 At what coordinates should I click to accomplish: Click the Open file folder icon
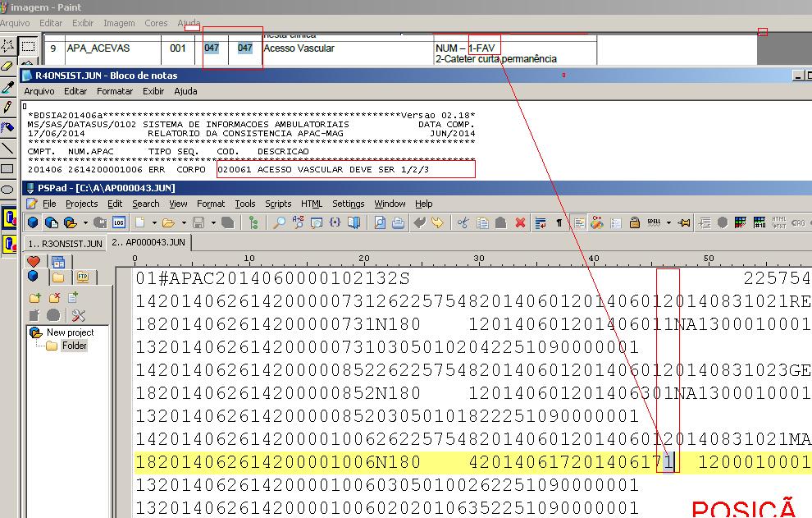(168, 222)
